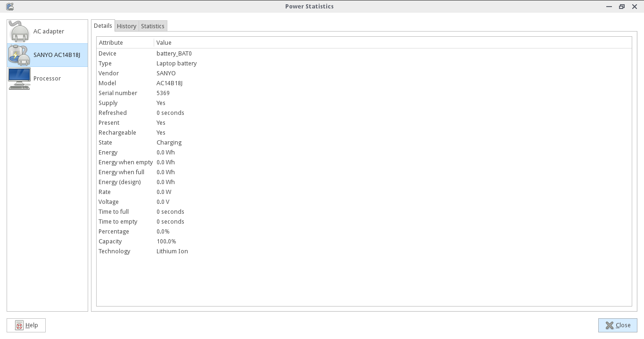
Task: Select the Model attribute row
Action: click(107, 83)
